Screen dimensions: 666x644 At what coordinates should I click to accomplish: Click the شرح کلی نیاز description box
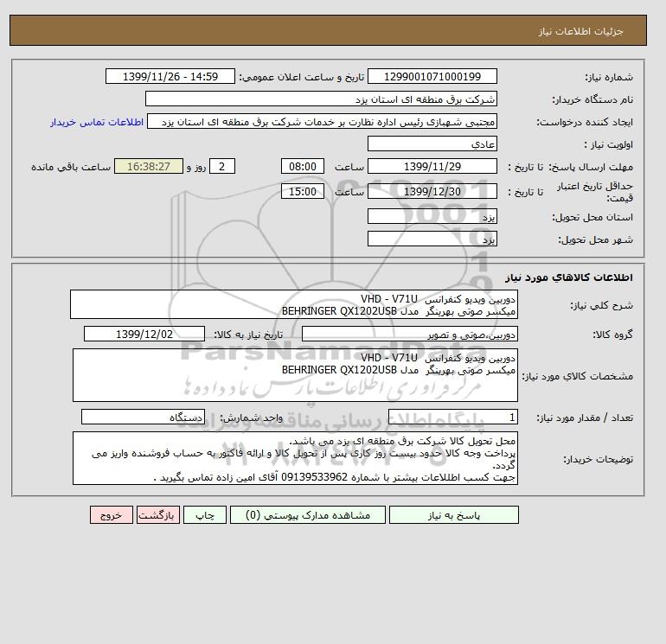(294, 305)
